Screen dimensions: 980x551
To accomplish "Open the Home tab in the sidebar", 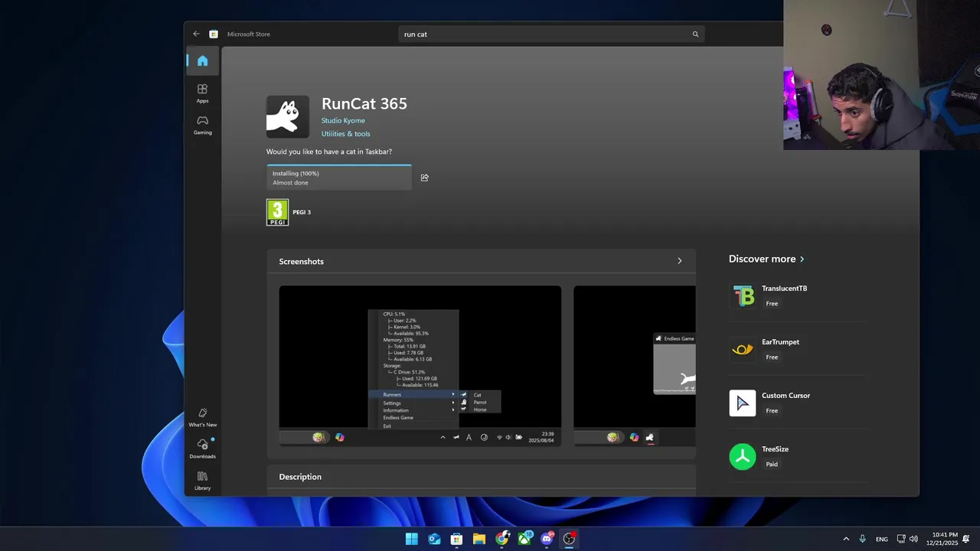I will coord(202,60).
